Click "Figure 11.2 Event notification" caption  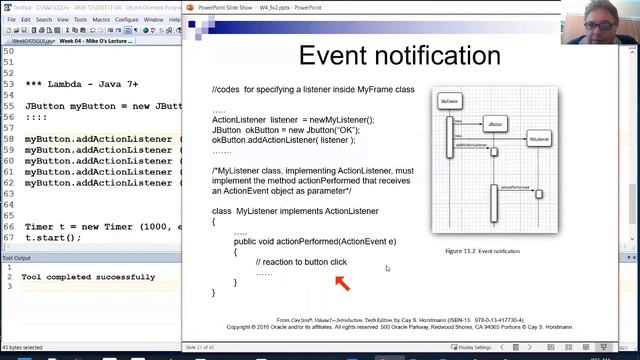[x=482, y=251]
